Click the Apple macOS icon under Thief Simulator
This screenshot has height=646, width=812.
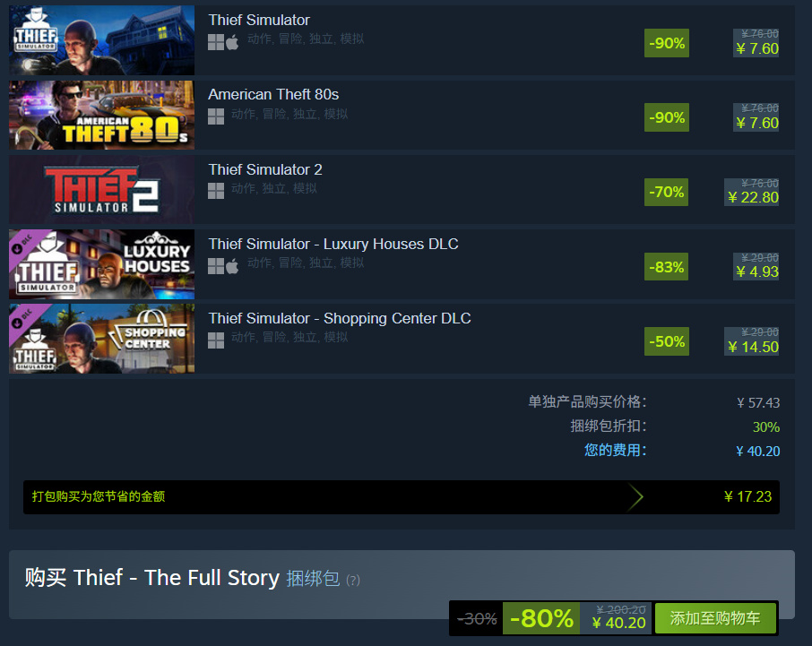(x=232, y=42)
